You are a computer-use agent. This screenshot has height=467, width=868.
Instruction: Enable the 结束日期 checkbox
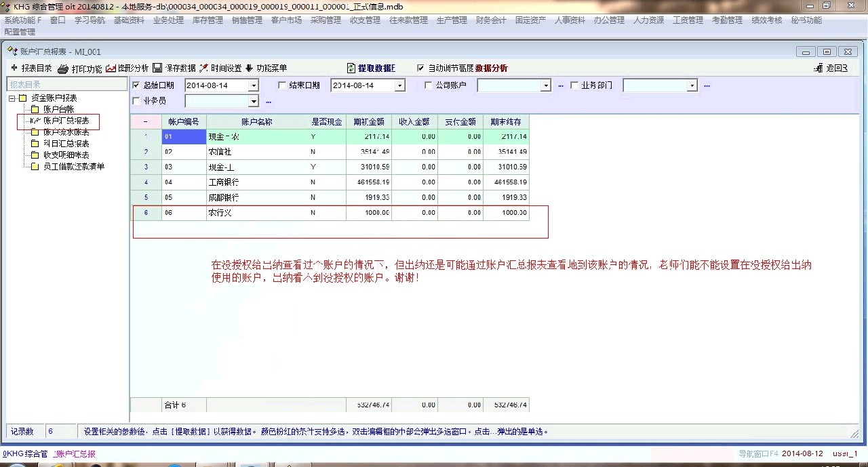283,85
